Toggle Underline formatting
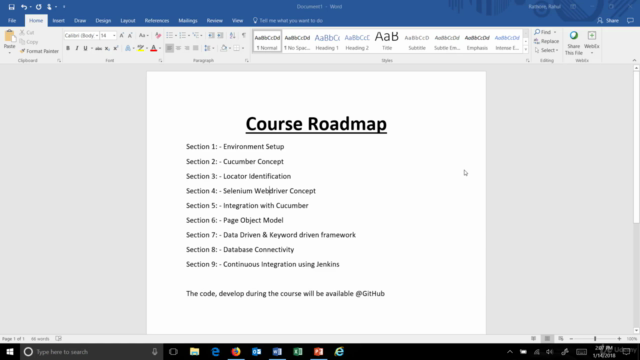This screenshot has width=640, height=360. 85,49
